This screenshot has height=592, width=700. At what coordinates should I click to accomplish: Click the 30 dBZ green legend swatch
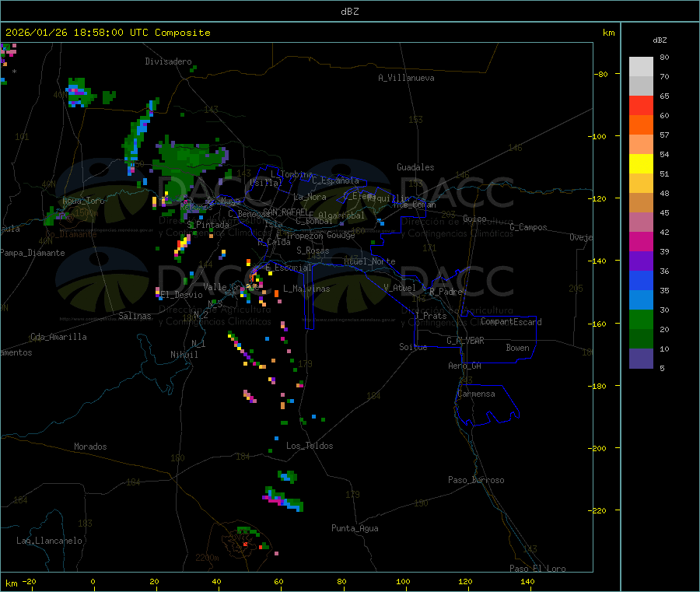[641, 319]
